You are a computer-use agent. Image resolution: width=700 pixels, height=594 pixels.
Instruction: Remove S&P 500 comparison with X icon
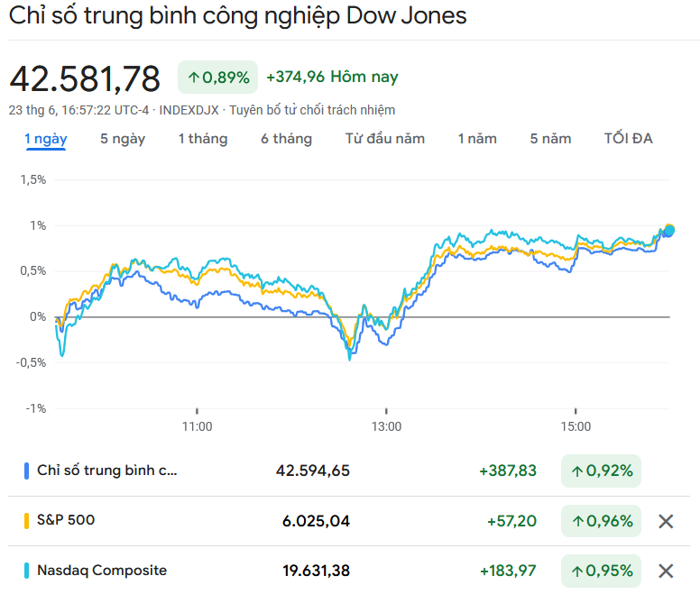[666, 521]
